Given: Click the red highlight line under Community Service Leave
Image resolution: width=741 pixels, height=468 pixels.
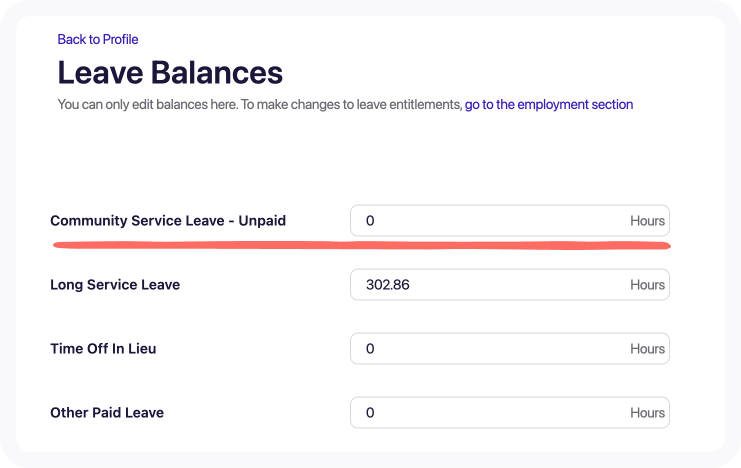Looking at the screenshot, I should pyautogui.click(x=362, y=245).
